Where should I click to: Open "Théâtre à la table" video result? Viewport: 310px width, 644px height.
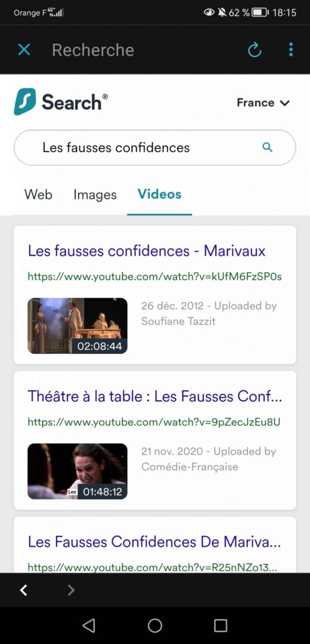(x=154, y=396)
